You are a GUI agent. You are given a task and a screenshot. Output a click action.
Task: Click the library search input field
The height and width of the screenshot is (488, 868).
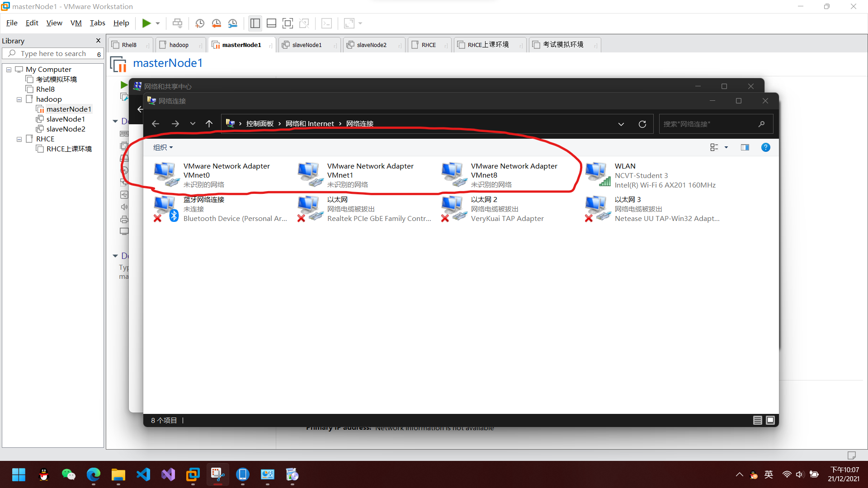tap(53, 54)
